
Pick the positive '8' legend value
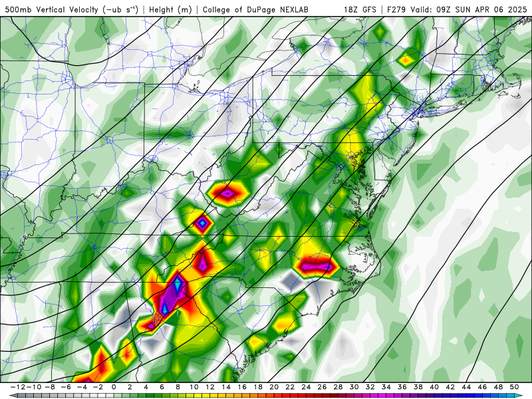coord(178,387)
